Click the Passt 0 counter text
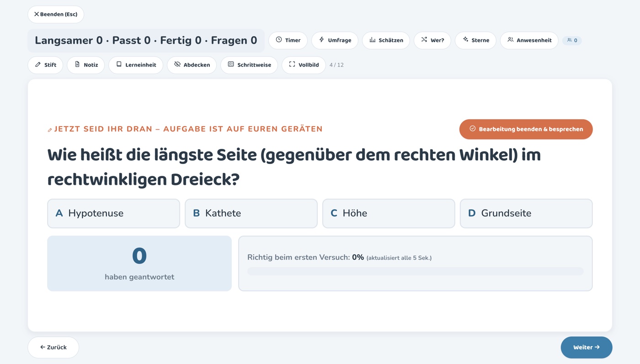This screenshot has height=364, width=640. (131, 41)
